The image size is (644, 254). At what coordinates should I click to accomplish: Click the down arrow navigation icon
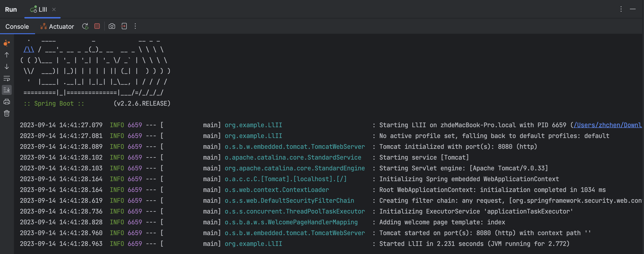[x=7, y=67]
